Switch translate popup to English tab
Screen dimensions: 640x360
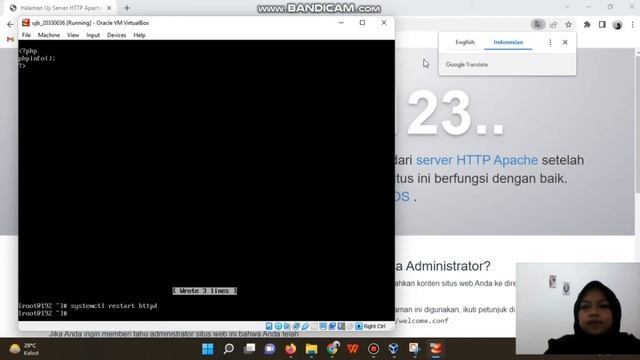pyautogui.click(x=465, y=42)
